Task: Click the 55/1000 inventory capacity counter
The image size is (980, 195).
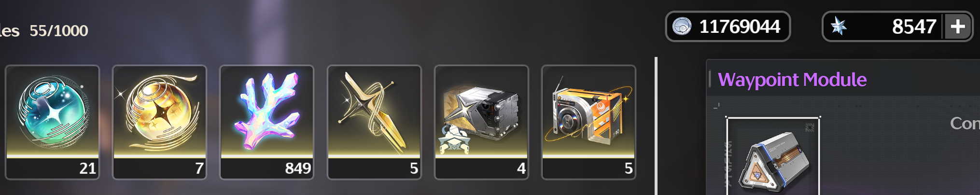Action: (x=59, y=31)
